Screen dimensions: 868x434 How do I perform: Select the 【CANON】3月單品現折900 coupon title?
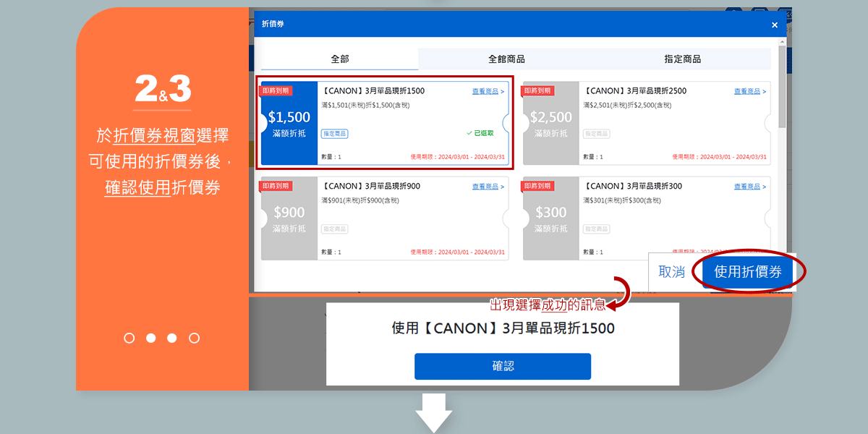(370, 187)
